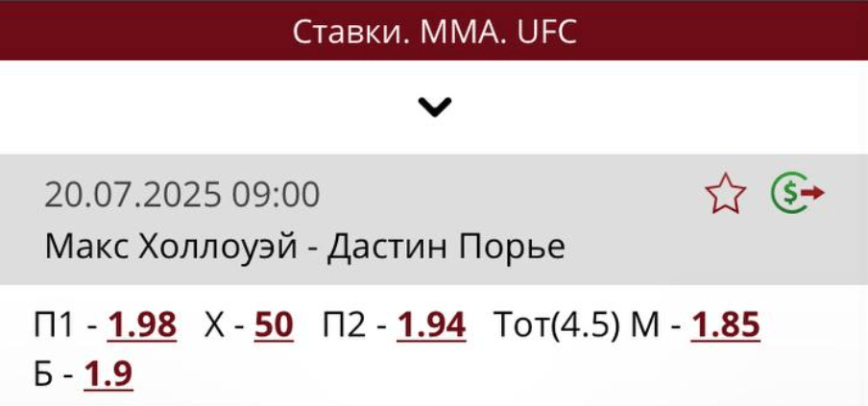Select П1 odds 1.98
Viewport: 868px width, 406px height.
pos(142,325)
